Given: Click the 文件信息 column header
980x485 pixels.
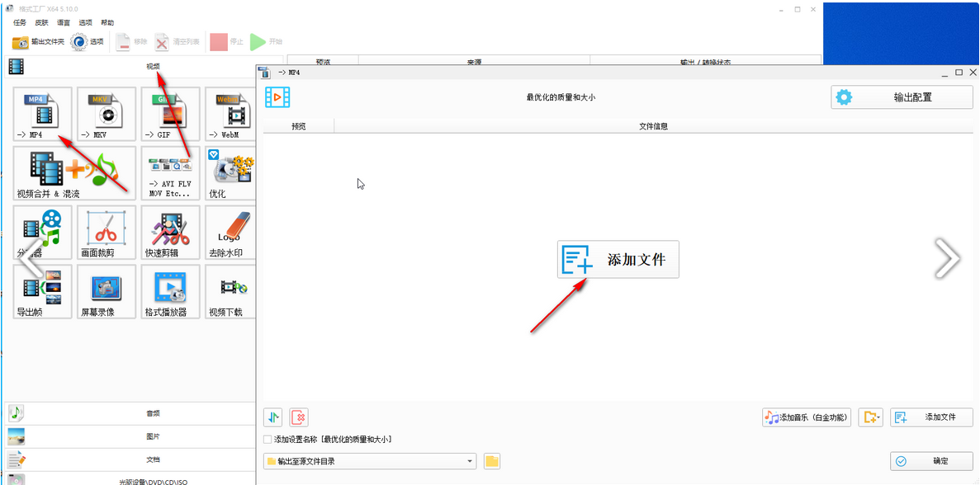Looking at the screenshot, I should 653,126.
